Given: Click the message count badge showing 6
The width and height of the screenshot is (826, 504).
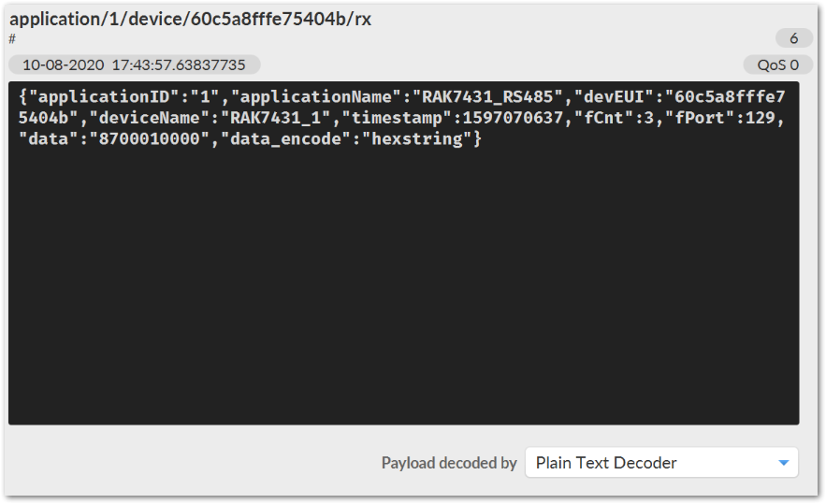Looking at the screenshot, I should [793, 38].
